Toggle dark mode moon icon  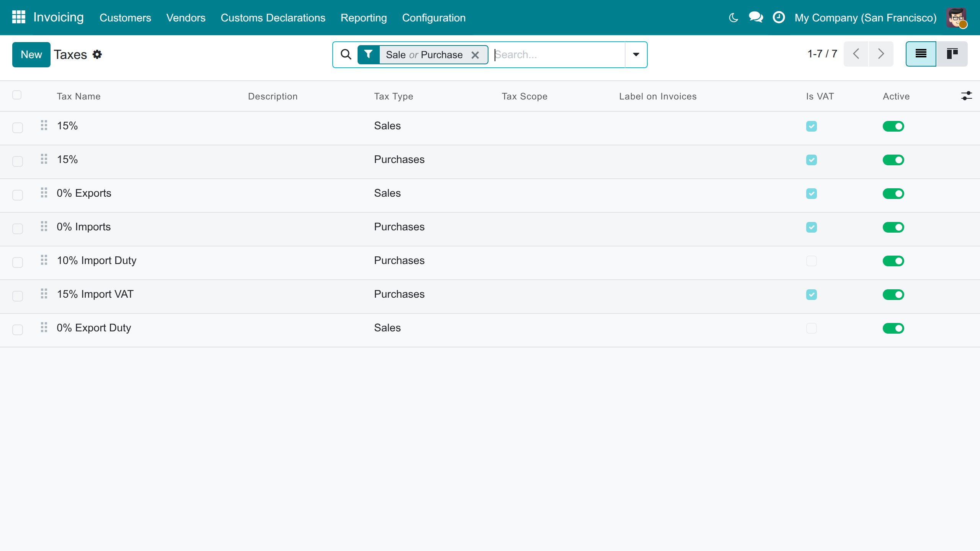pos(733,18)
